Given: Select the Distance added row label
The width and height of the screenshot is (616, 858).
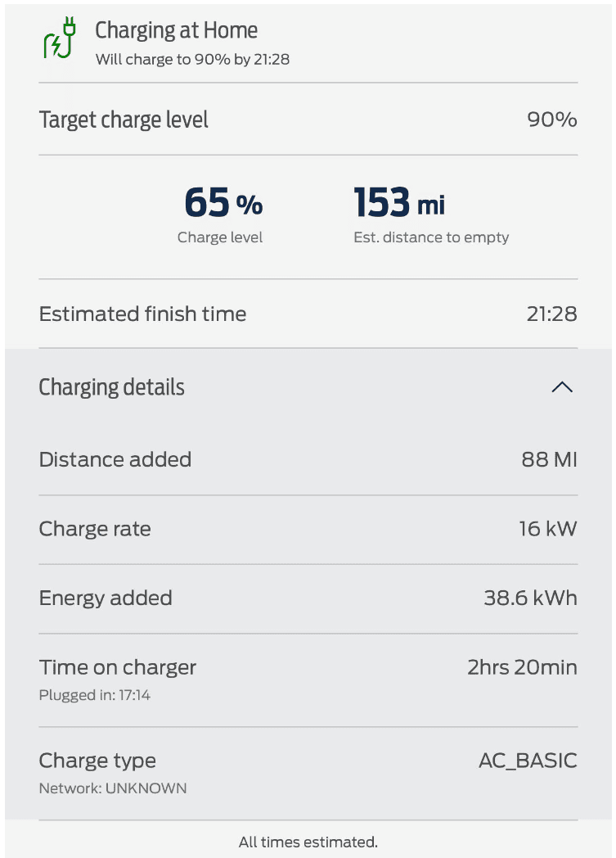Looking at the screenshot, I should pos(115,459).
